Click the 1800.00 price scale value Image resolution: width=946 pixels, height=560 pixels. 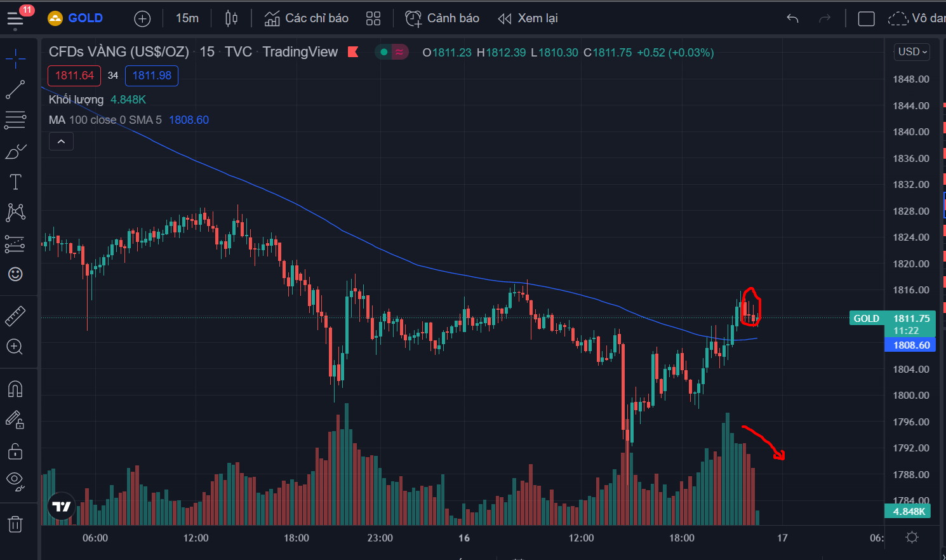pyautogui.click(x=911, y=396)
